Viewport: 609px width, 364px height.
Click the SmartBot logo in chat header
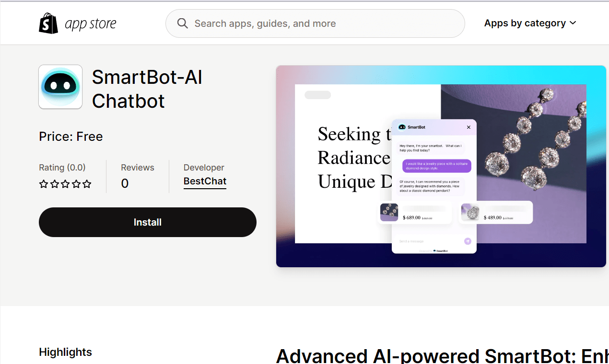(x=402, y=127)
